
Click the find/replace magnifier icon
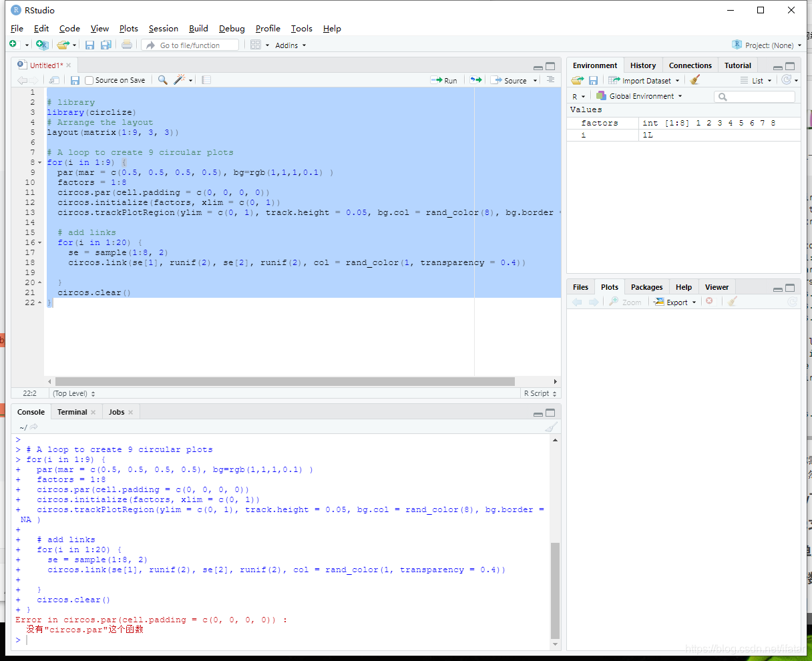pyautogui.click(x=162, y=80)
